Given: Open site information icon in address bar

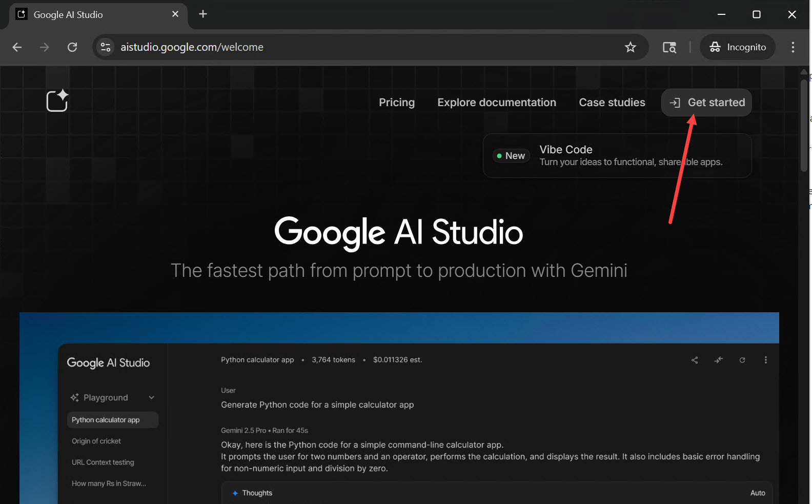Looking at the screenshot, I should [x=106, y=47].
